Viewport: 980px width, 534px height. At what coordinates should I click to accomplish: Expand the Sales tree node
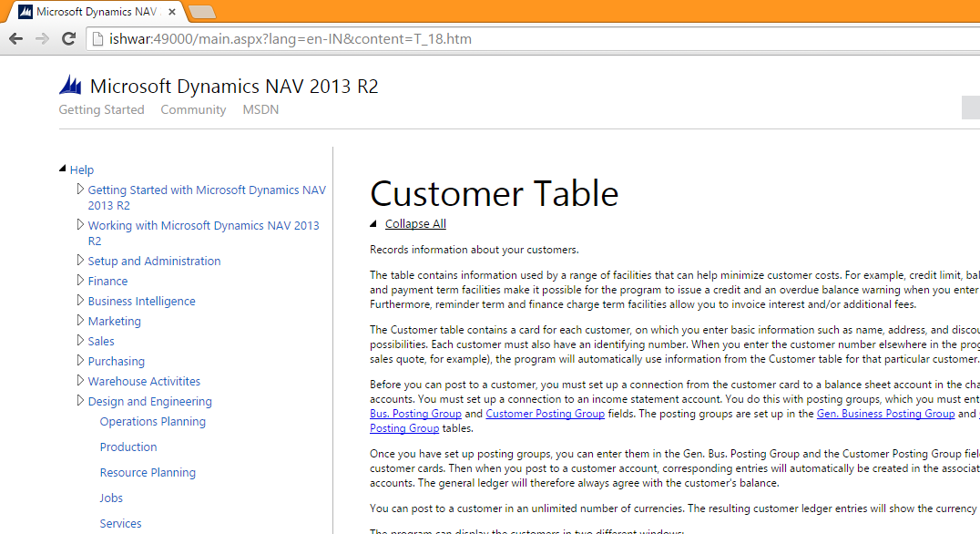[80, 340]
